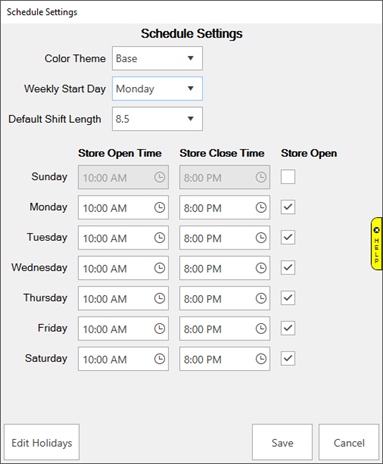
Task: Click the yellow HELP side tab
Action: (x=377, y=244)
